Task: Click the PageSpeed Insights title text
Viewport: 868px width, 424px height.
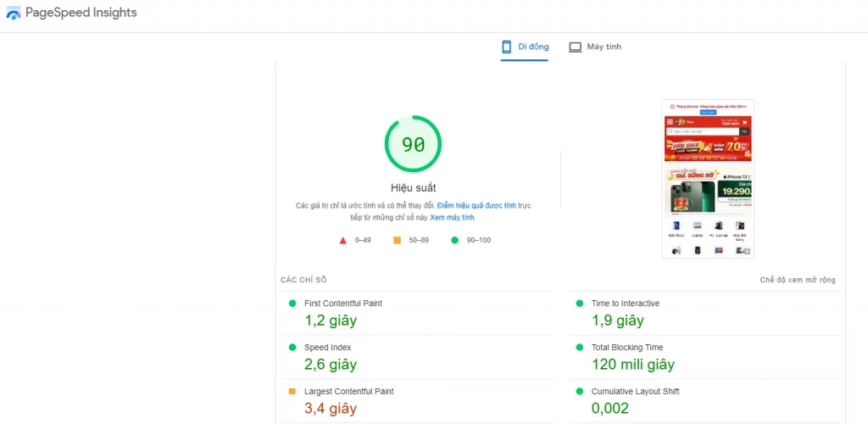Action: click(81, 14)
